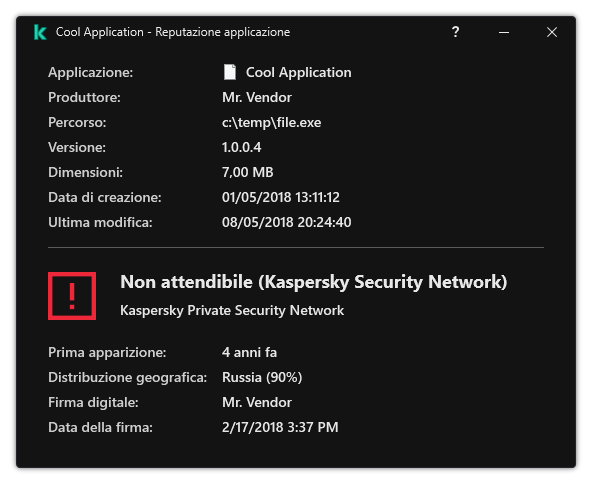Click the c:\temp\file.exe path text
The height and width of the screenshot is (484, 592).
271,122
